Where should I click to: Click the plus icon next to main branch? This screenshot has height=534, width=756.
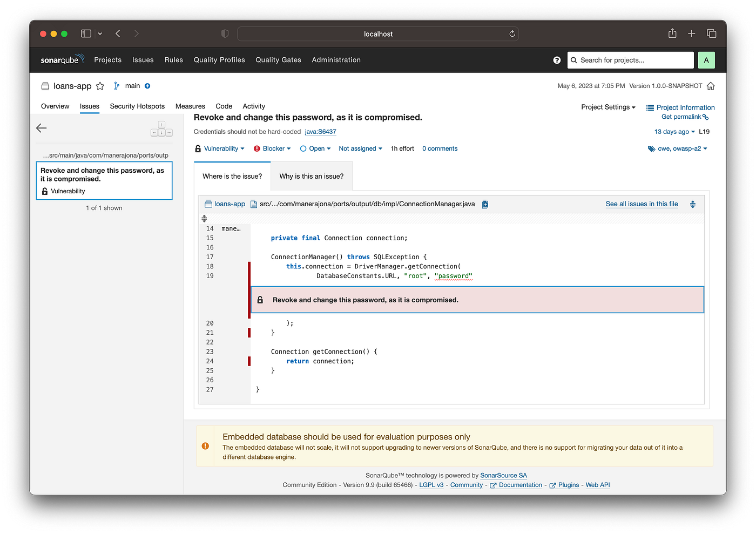click(x=147, y=86)
